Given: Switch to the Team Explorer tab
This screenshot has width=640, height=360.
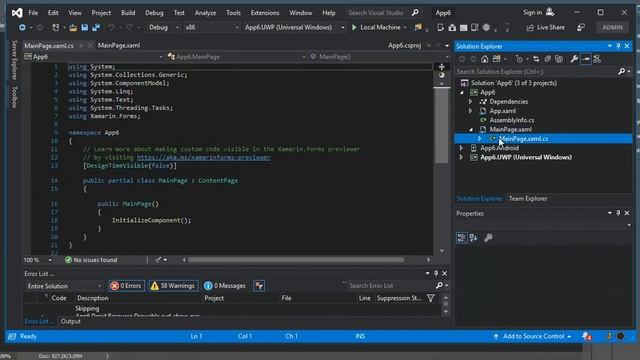Looking at the screenshot, I should pyautogui.click(x=528, y=198).
